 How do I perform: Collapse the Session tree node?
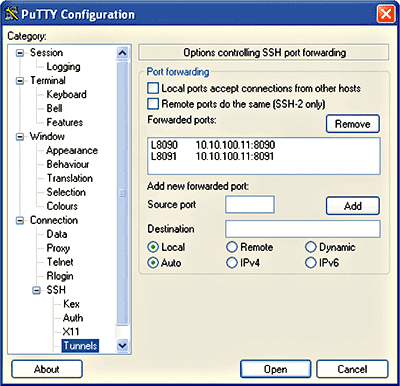pyautogui.click(x=20, y=53)
